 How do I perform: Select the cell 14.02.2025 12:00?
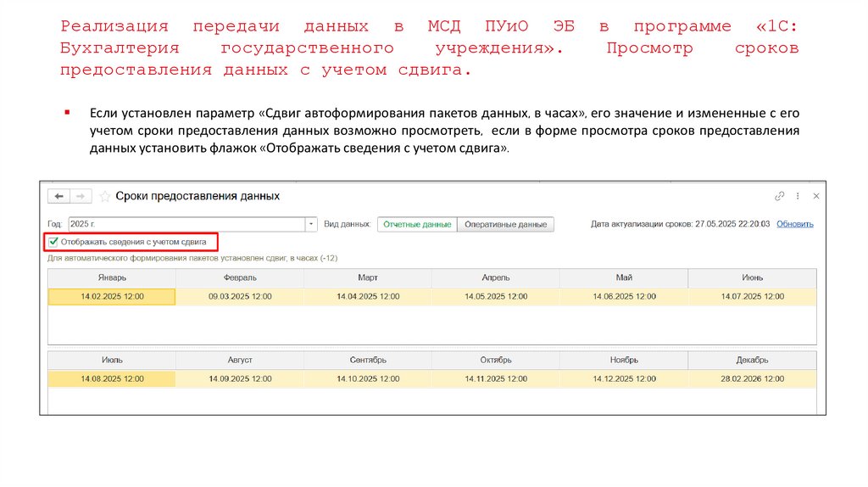112,296
